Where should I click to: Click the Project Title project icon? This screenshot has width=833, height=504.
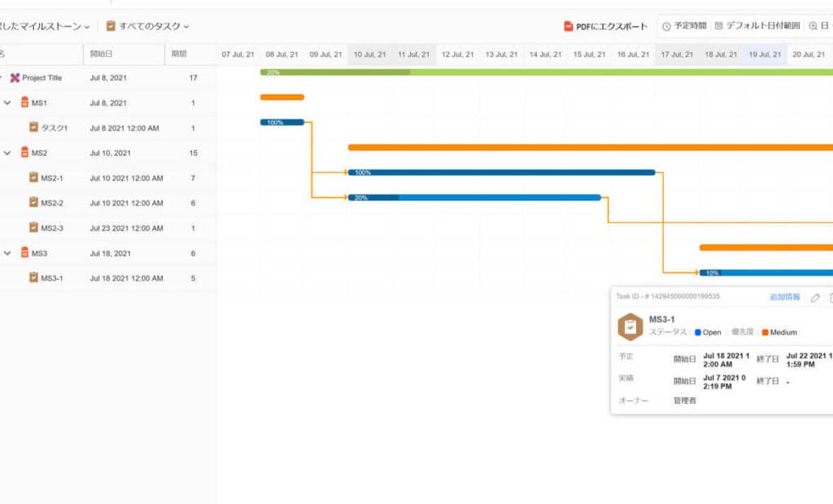[x=15, y=78]
